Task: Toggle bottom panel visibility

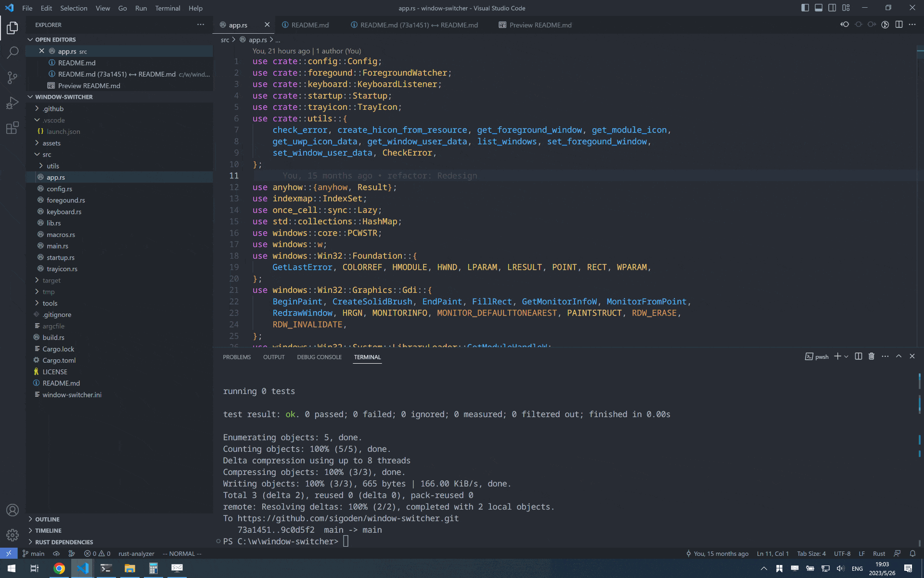Action: [x=818, y=8]
